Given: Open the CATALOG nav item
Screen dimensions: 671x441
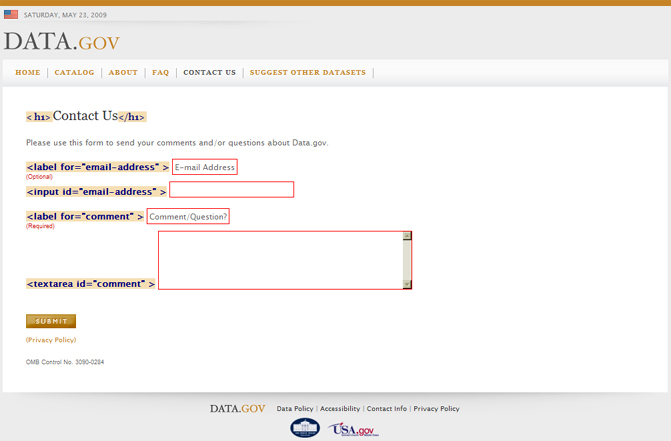Looking at the screenshot, I should click(x=74, y=72).
